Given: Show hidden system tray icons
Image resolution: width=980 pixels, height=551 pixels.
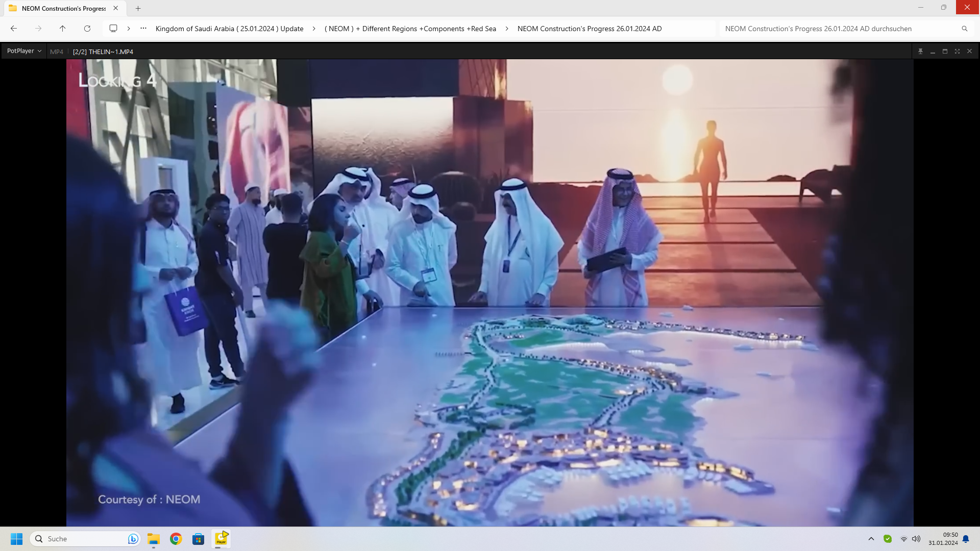Looking at the screenshot, I should tap(871, 539).
